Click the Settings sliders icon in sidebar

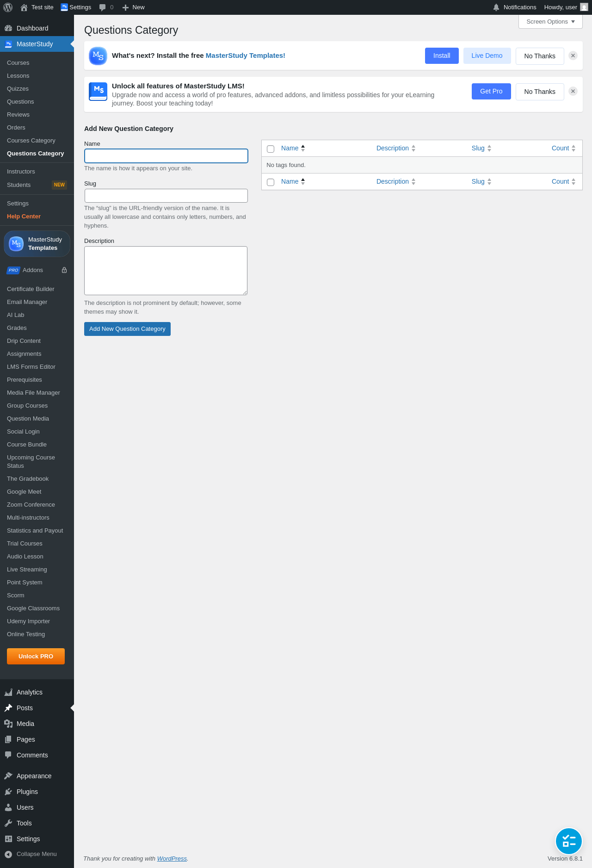[8, 839]
